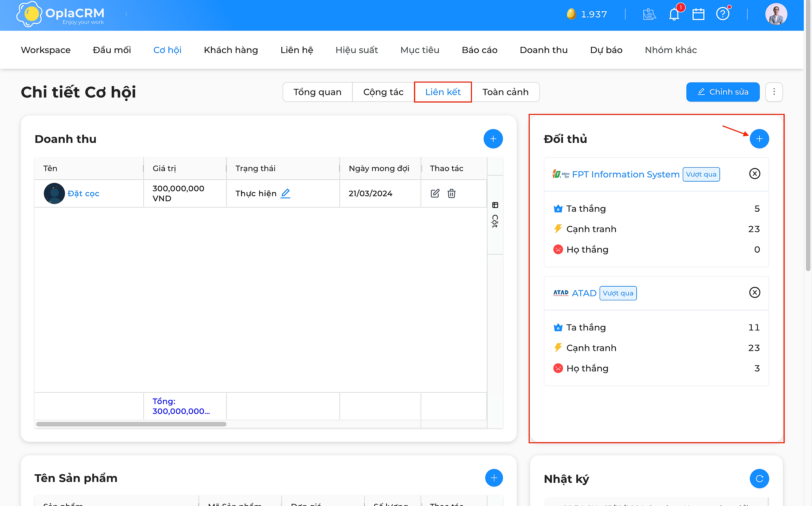Switch to Cộng tác tab
This screenshot has width=812, height=506.
(x=383, y=92)
